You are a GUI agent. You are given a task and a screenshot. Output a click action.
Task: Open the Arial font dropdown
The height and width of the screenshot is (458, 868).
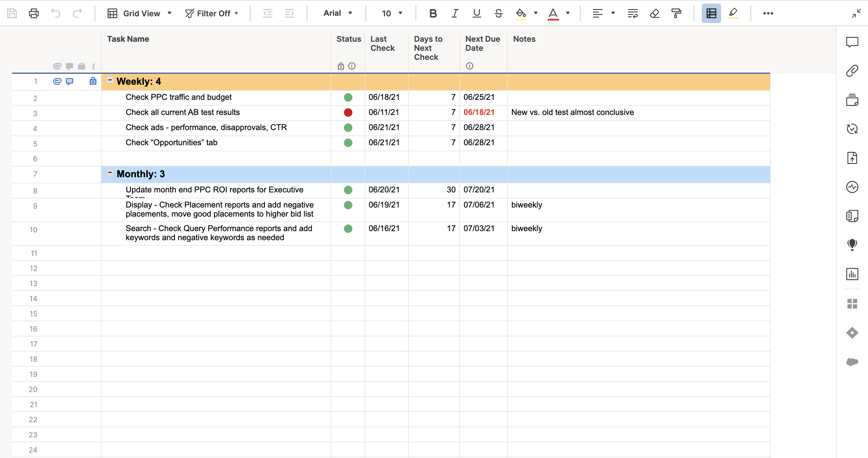(x=338, y=13)
